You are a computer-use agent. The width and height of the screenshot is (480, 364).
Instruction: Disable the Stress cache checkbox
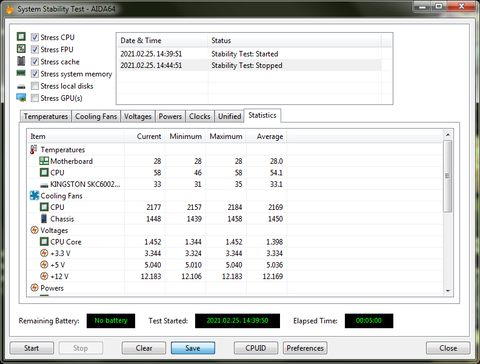point(35,62)
